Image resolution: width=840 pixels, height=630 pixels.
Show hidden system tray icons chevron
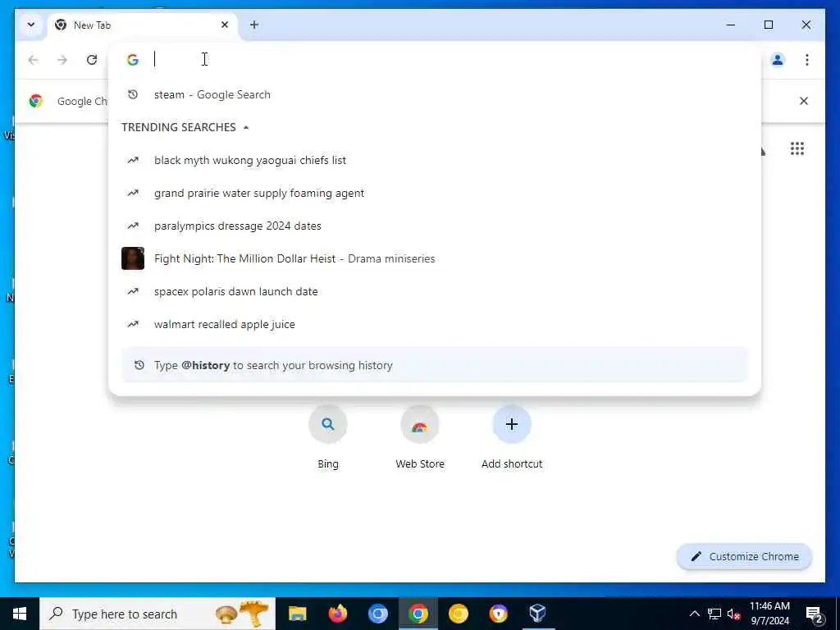point(694,614)
